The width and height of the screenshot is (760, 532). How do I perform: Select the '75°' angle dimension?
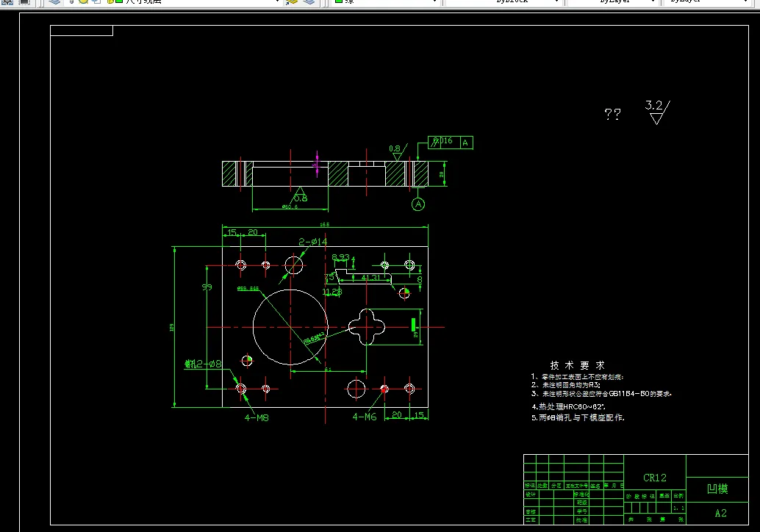(x=329, y=277)
